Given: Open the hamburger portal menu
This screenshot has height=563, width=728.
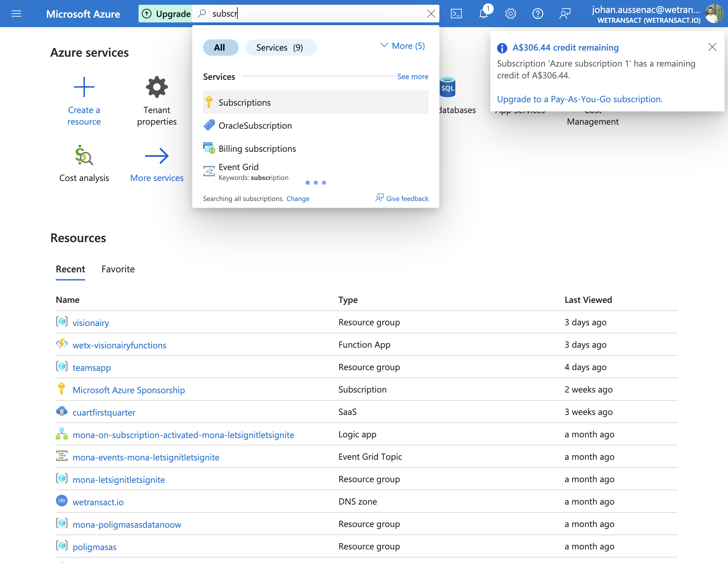Looking at the screenshot, I should 16,14.
